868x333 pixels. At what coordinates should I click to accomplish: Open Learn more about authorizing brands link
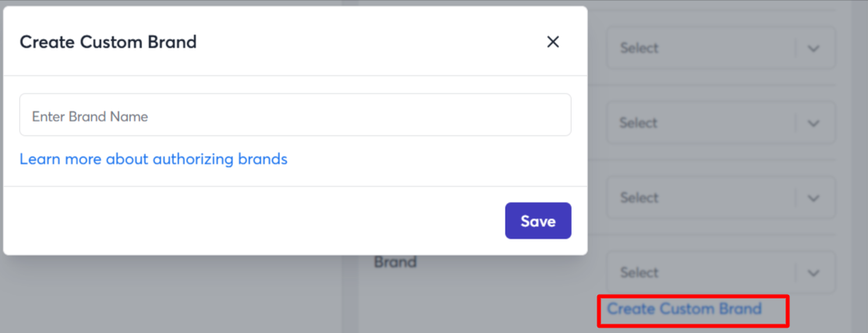[x=154, y=159]
